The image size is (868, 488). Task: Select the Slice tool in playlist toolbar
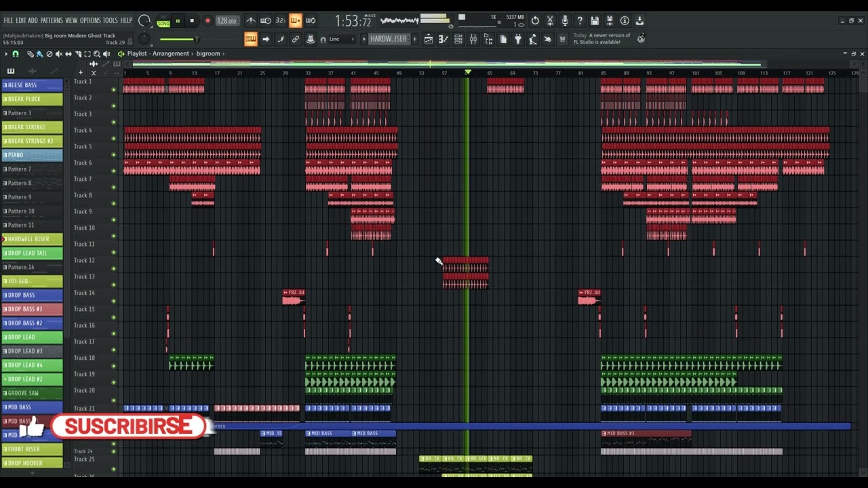pyautogui.click(x=78, y=54)
